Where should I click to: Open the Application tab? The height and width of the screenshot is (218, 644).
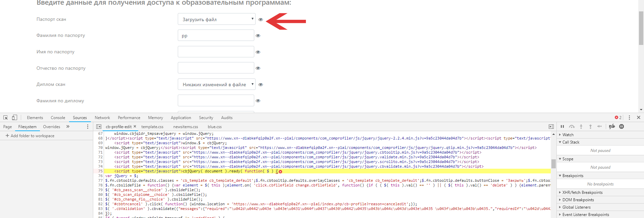point(181,118)
